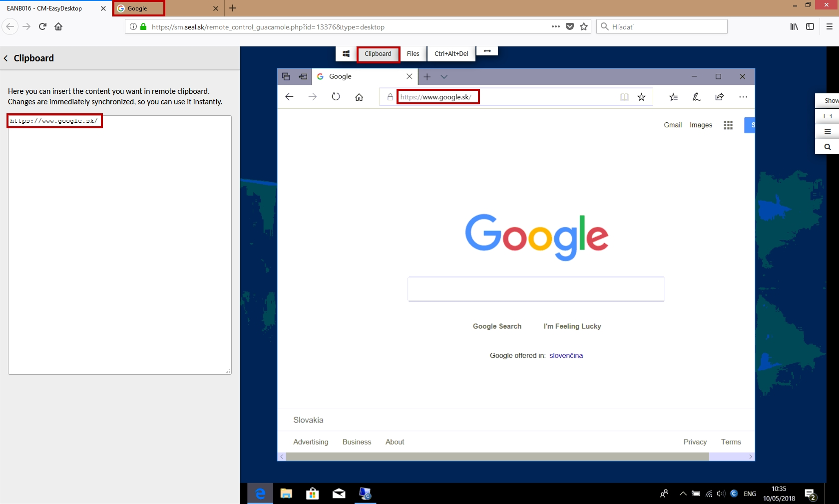
Task: Open Mail app from remote taskbar
Action: (x=339, y=494)
